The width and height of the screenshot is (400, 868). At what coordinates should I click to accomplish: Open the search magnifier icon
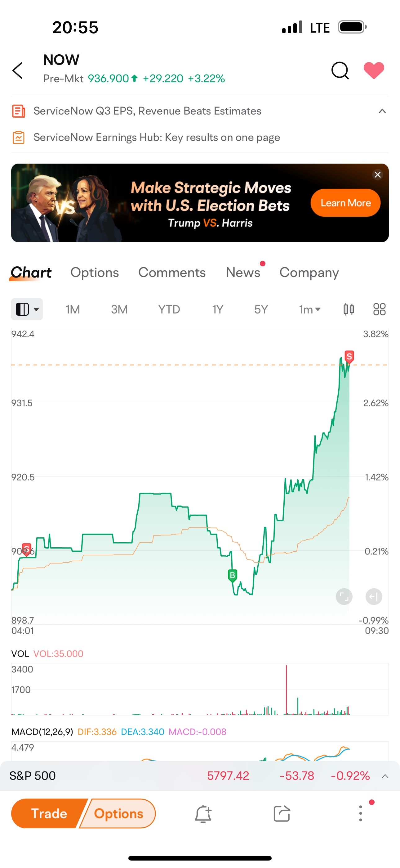[x=340, y=70]
